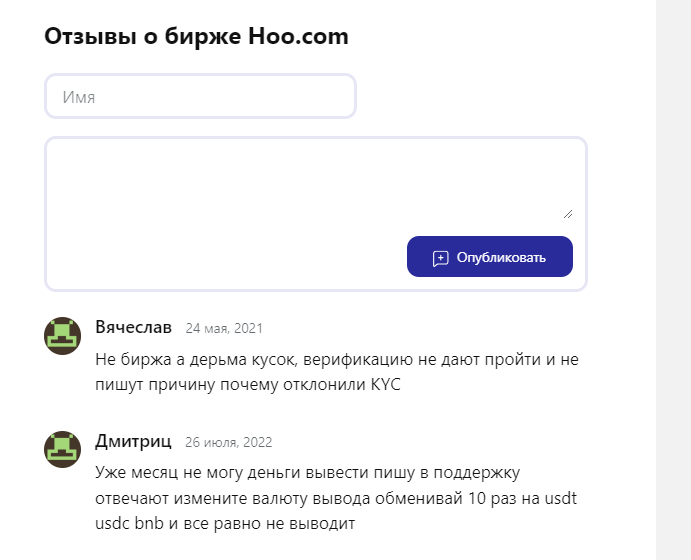The width and height of the screenshot is (691, 560).
Task: Click the date "24 мая, 2021"
Action: 224,329
